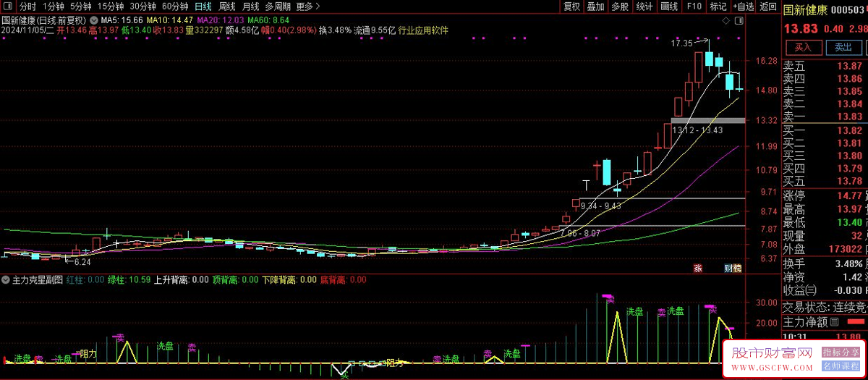Image resolution: width=868 pixels, height=380 pixels.
Task: Open the 多股 multi-stock view
Action: pos(620,7)
